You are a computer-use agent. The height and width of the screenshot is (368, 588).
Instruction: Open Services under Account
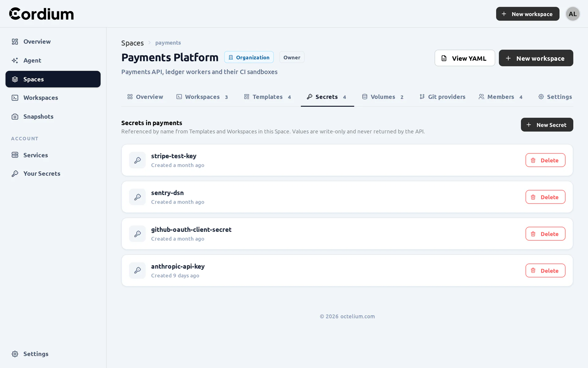pyautogui.click(x=53, y=155)
